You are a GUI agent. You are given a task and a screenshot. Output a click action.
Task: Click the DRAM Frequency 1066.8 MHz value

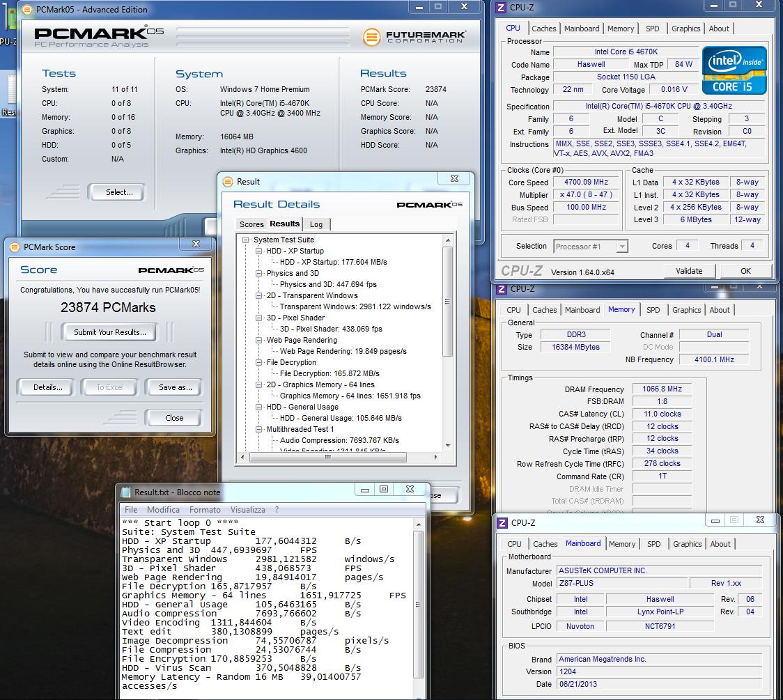(662, 389)
